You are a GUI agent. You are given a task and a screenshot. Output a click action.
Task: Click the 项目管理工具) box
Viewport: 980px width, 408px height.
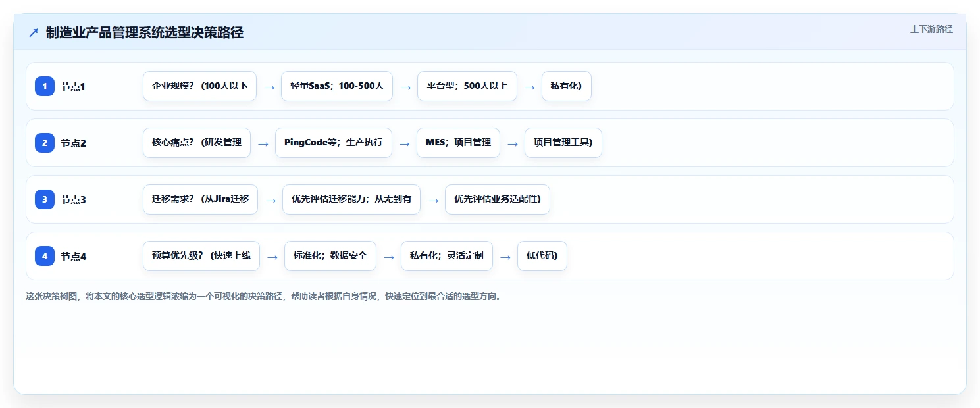pyautogui.click(x=563, y=143)
